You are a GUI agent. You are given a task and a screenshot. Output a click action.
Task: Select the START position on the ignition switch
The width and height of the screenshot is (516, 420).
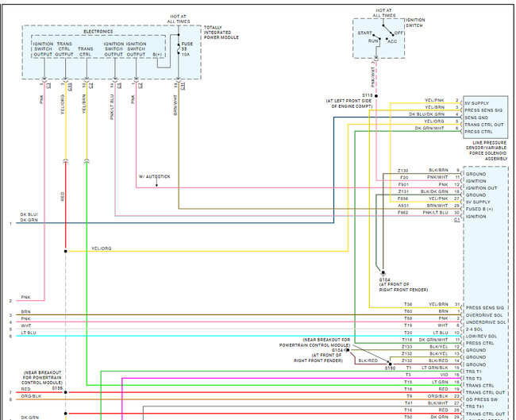pyautogui.click(x=364, y=33)
